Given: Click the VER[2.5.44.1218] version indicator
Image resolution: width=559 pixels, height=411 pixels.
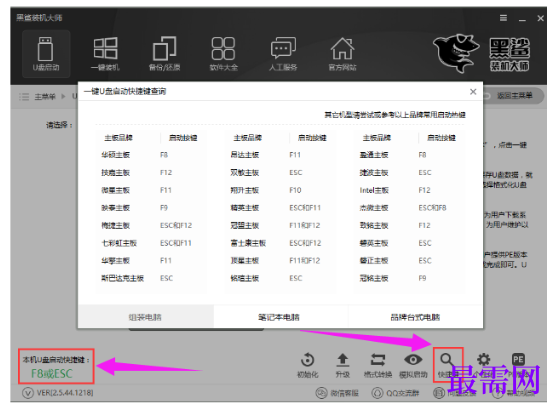Looking at the screenshot, I should (x=58, y=393).
